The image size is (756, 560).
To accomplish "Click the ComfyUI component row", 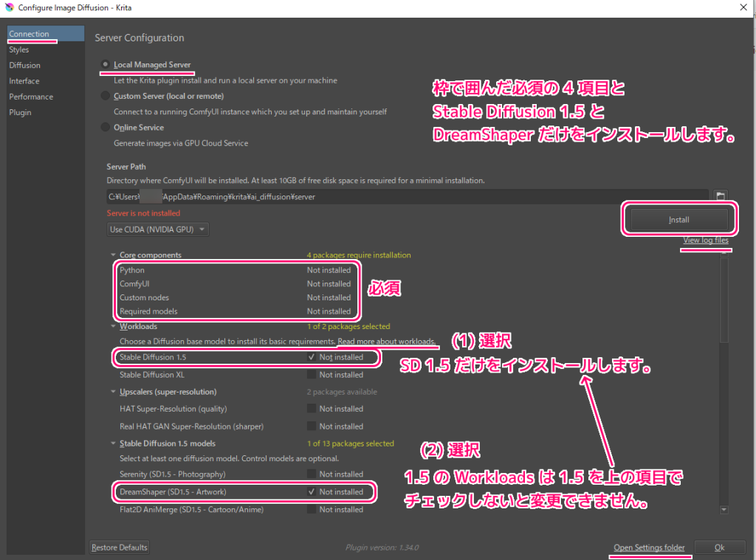I will click(236, 284).
